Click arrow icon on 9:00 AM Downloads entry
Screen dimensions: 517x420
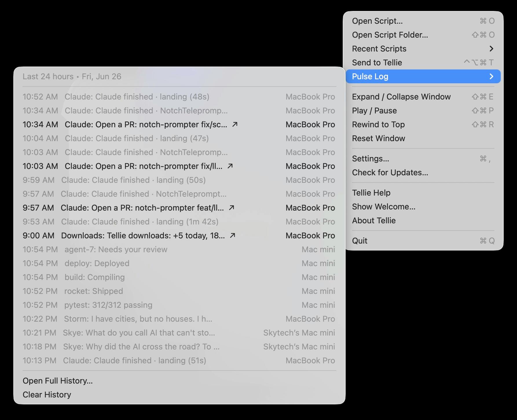(232, 235)
